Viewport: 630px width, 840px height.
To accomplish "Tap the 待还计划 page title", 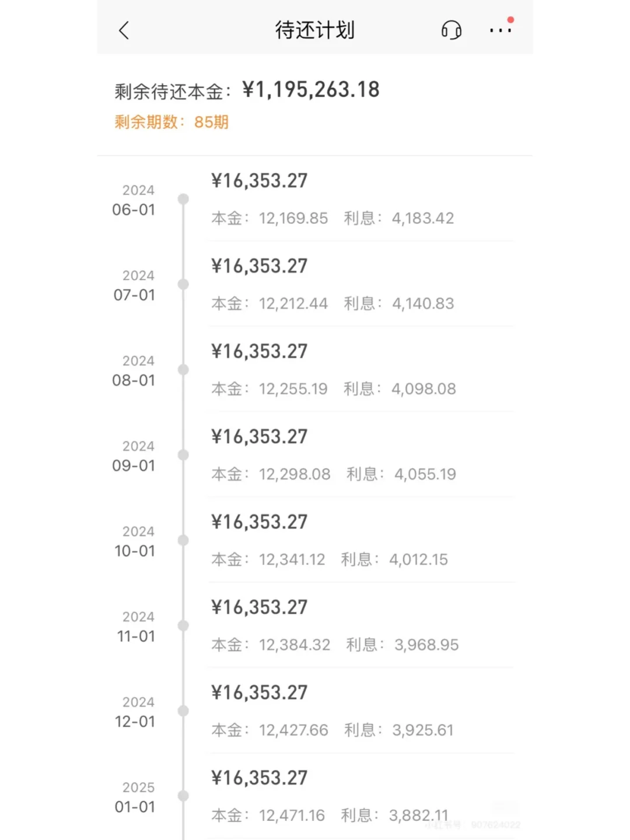I will 315,30.
